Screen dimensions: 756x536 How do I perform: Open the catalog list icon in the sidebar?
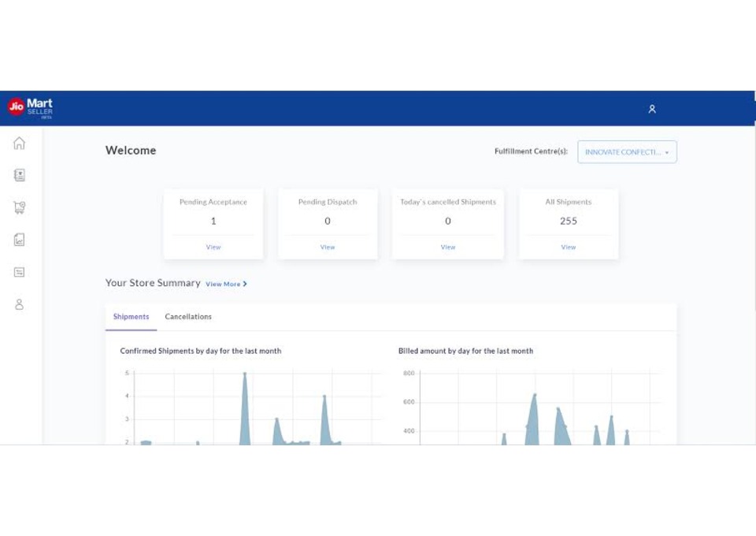pyautogui.click(x=19, y=175)
